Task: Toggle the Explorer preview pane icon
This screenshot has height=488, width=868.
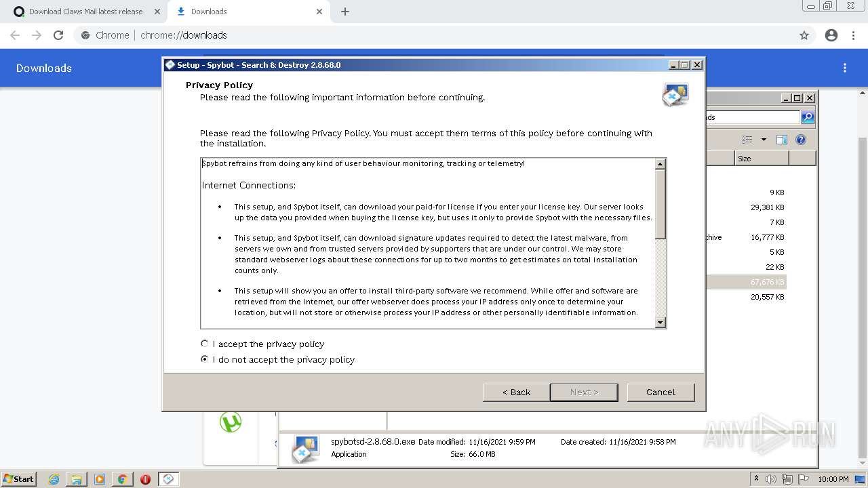Action: 782,140
